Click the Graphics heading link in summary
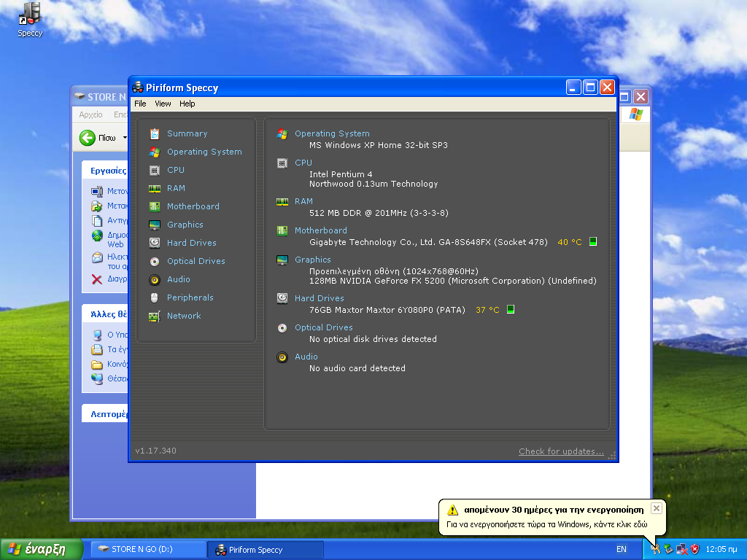The height and width of the screenshot is (560, 747). coord(312,260)
